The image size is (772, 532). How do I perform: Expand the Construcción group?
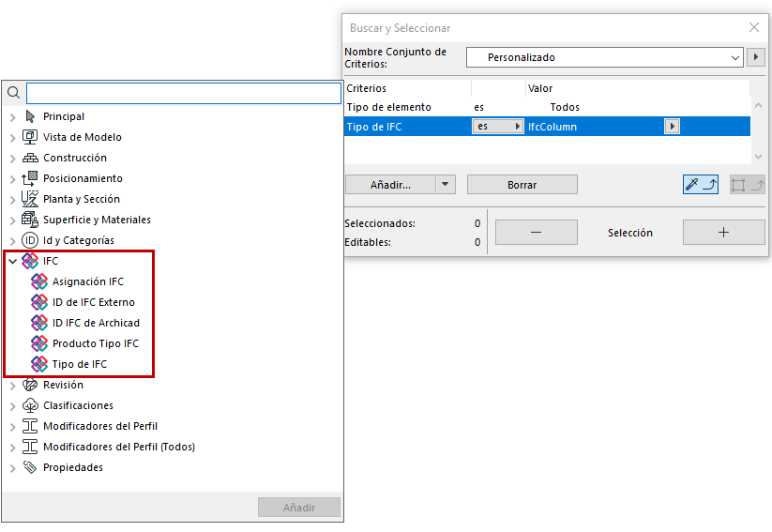point(13,159)
